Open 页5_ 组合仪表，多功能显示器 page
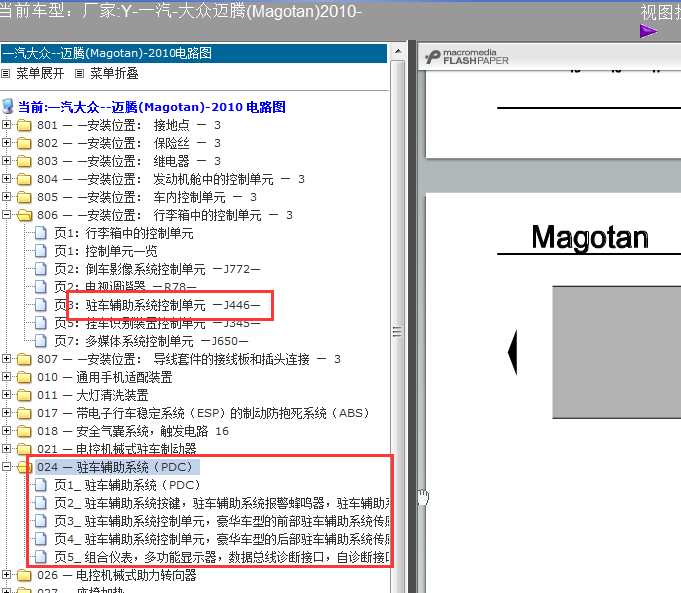 pyautogui.click(x=221, y=557)
